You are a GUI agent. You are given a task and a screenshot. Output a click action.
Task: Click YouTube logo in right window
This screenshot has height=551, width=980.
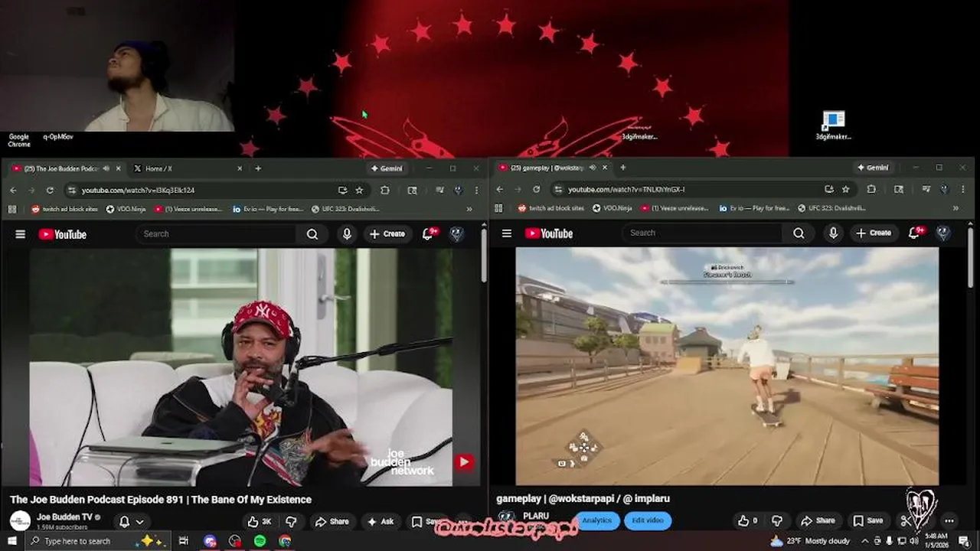pyautogui.click(x=549, y=233)
